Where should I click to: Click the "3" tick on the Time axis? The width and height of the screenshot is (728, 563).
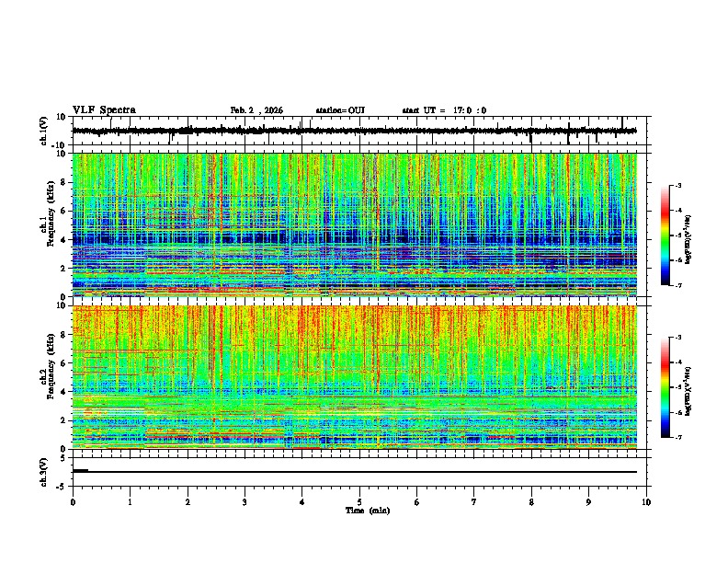pos(245,502)
